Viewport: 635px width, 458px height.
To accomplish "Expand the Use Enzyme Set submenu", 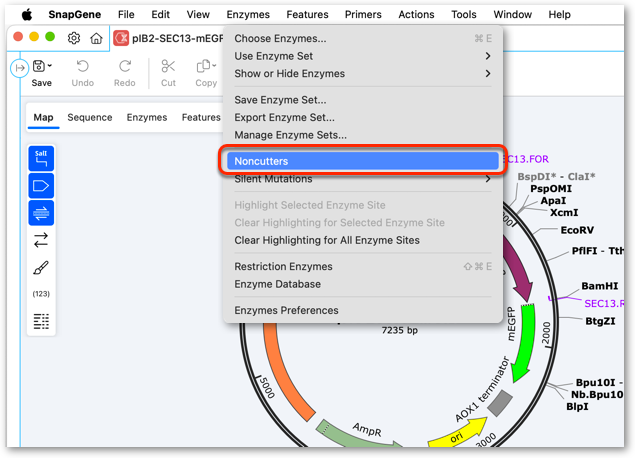I will coord(363,56).
